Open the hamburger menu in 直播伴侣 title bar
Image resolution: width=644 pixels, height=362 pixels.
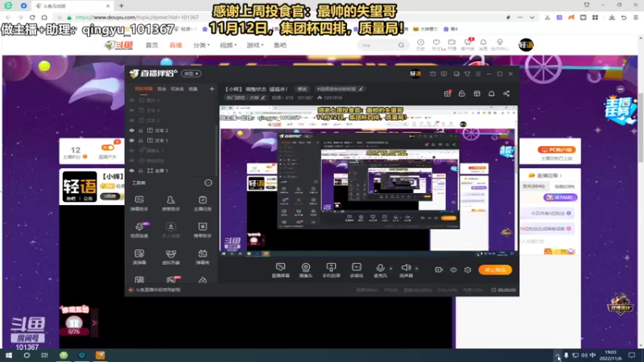pyautogui.click(x=478, y=74)
